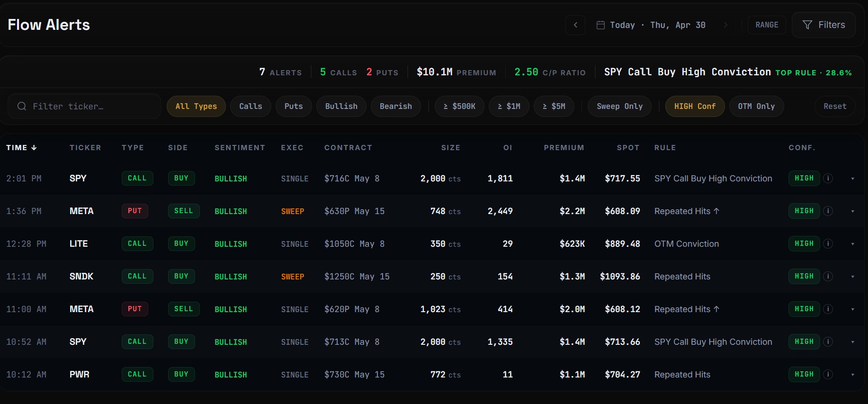This screenshot has width=868, height=404.
Task: Click search magnifier icon in ticker filter
Action: pyautogui.click(x=22, y=106)
